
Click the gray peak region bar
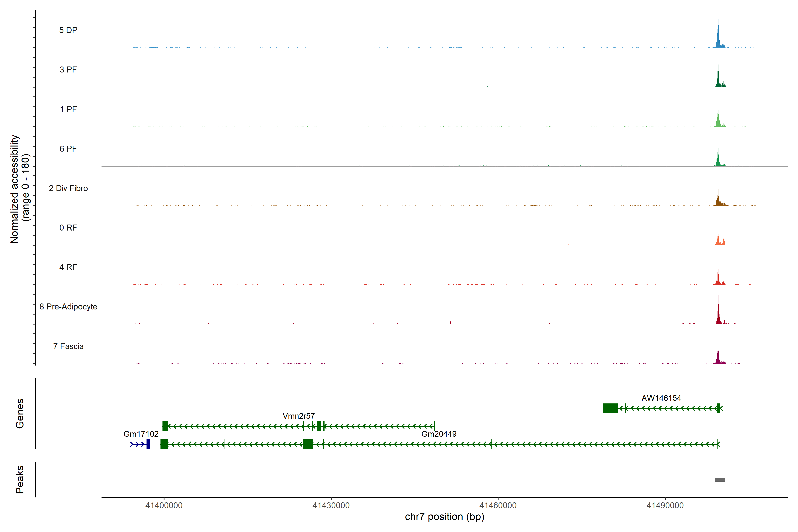(x=720, y=480)
